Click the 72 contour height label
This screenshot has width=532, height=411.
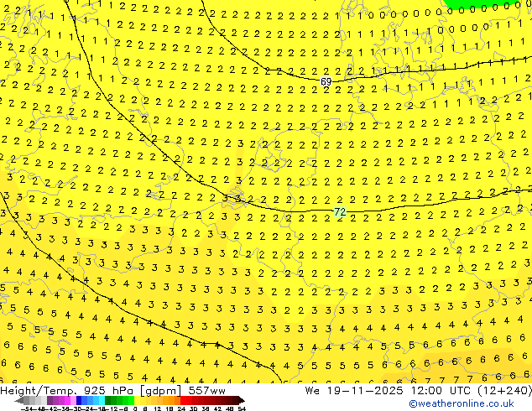tap(340, 212)
